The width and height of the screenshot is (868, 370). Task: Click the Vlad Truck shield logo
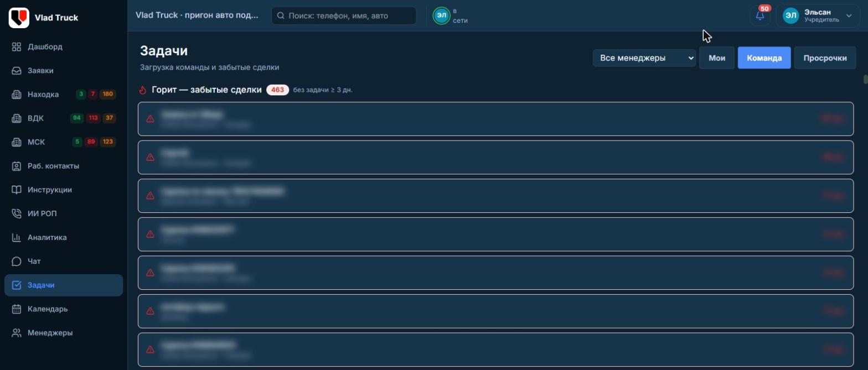(x=19, y=18)
